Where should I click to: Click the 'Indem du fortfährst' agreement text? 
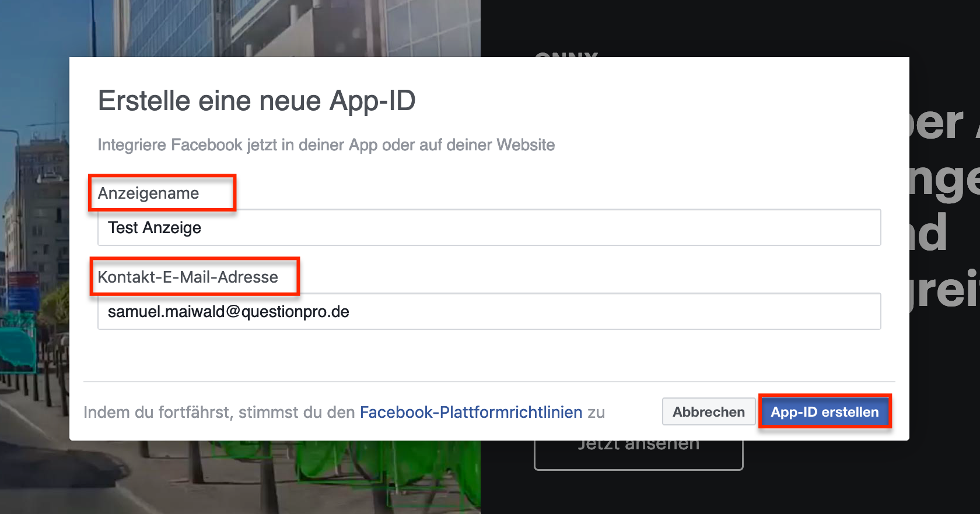coord(219,412)
